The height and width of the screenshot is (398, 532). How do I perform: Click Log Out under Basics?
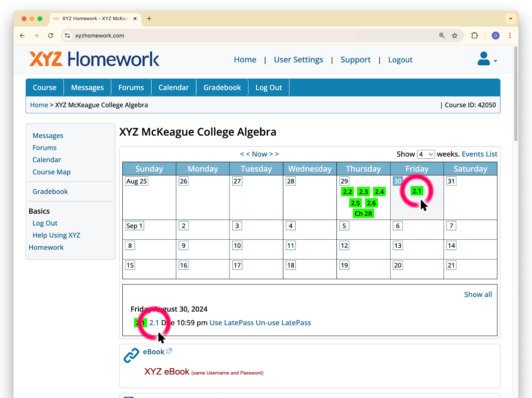coord(45,223)
